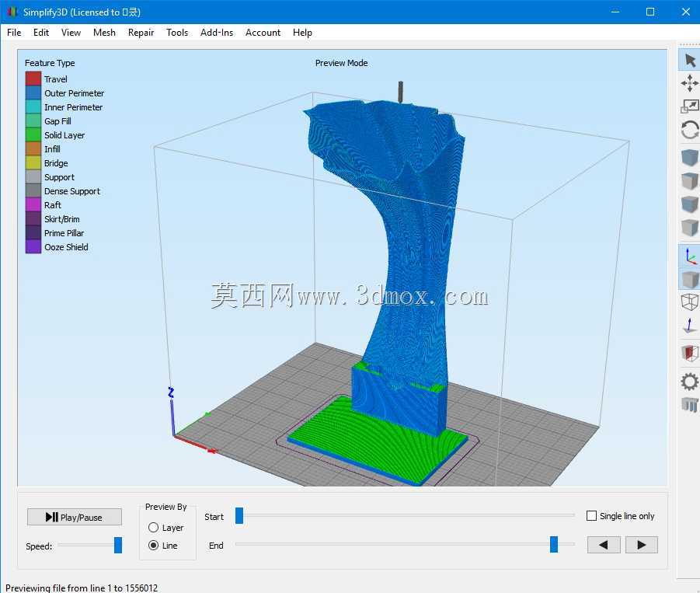
Task: Click the Play/Pause button
Action: click(x=74, y=517)
